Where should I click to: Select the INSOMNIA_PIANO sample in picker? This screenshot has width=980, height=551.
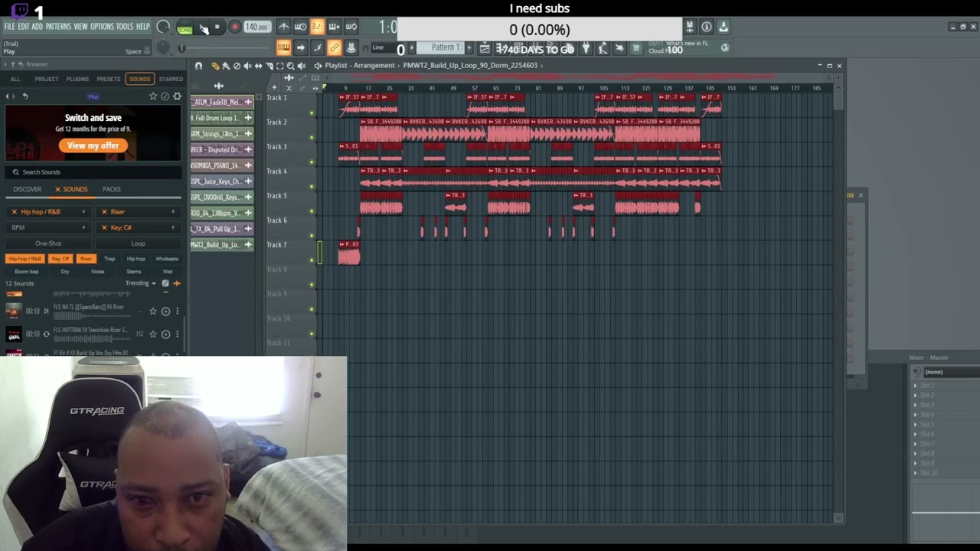[x=222, y=165]
